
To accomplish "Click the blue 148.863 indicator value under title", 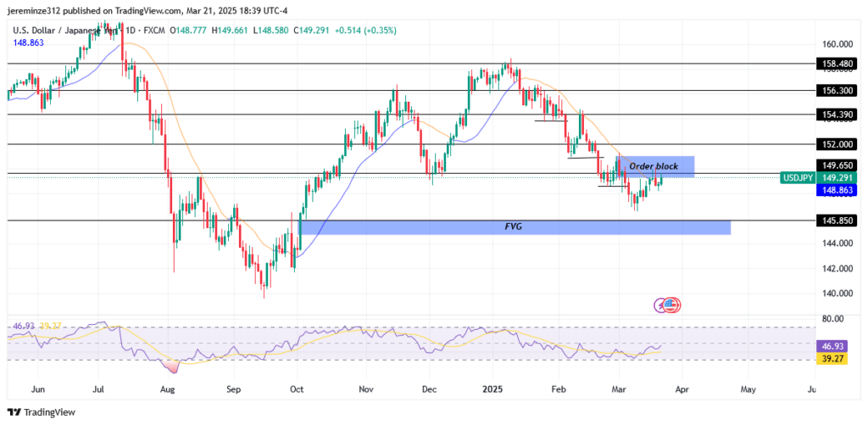I will coord(28,42).
